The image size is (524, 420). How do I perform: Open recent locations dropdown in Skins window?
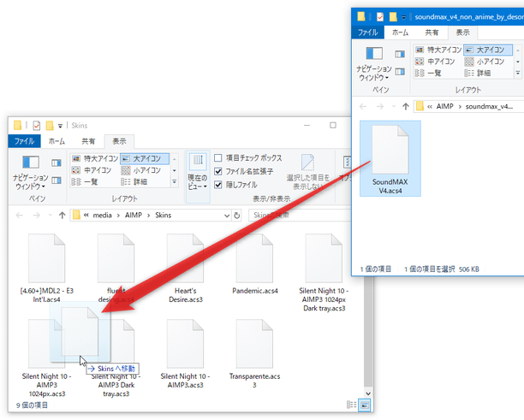pyautogui.click(x=51, y=216)
